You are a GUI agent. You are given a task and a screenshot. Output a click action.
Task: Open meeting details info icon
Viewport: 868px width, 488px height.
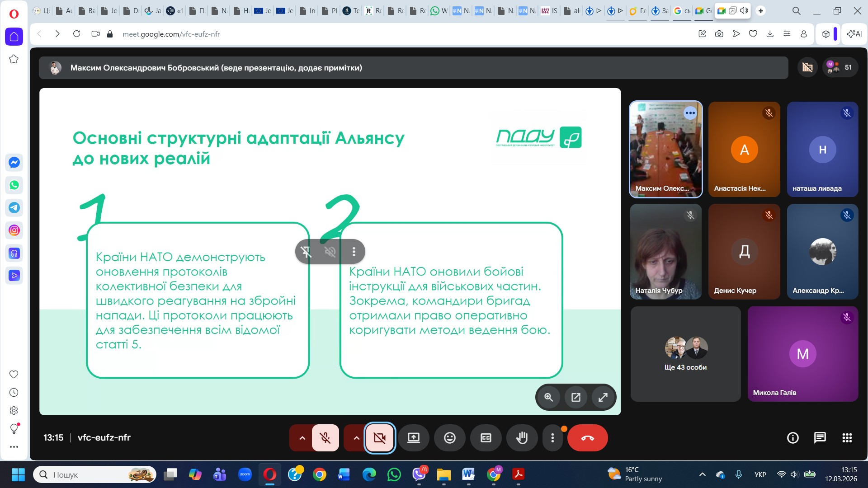point(793,437)
